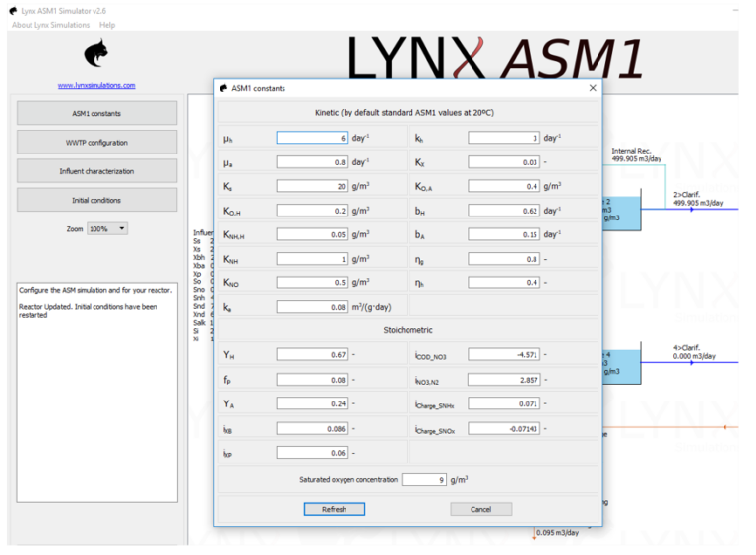This screenshot has height=555, width=756.
Task: Select the kh field with value 3
Action: coord(504,138)
